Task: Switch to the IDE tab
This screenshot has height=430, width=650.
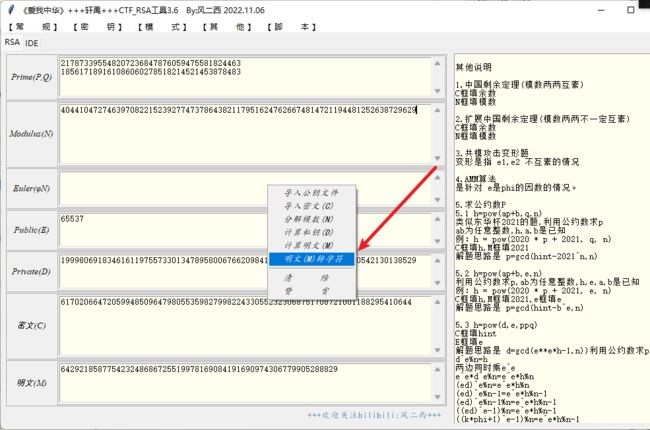Action: click(32, 43)
